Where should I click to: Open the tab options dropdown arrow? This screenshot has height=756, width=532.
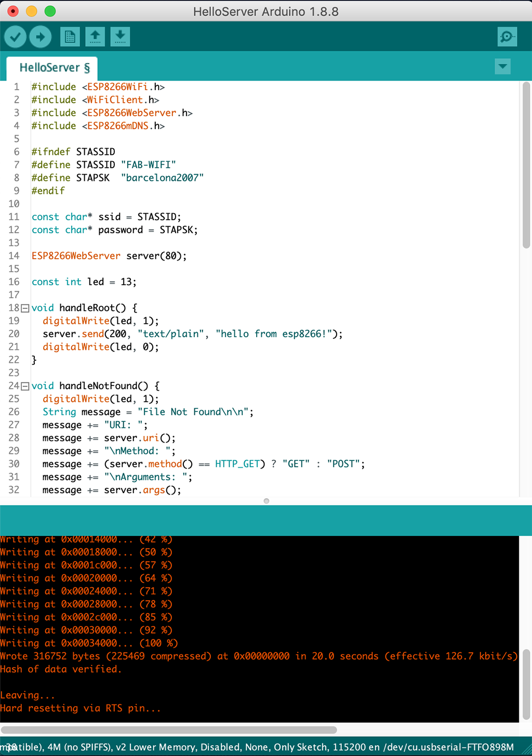point(502,67)
